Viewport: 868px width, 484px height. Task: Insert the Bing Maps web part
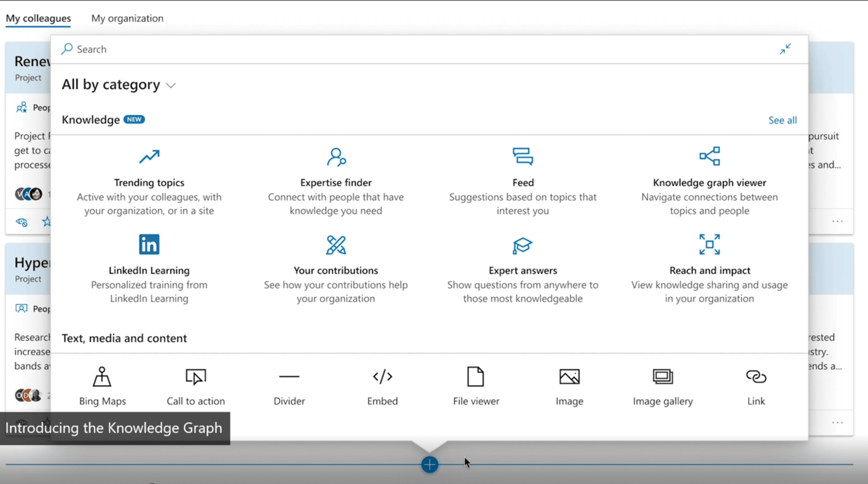point(102,387)
